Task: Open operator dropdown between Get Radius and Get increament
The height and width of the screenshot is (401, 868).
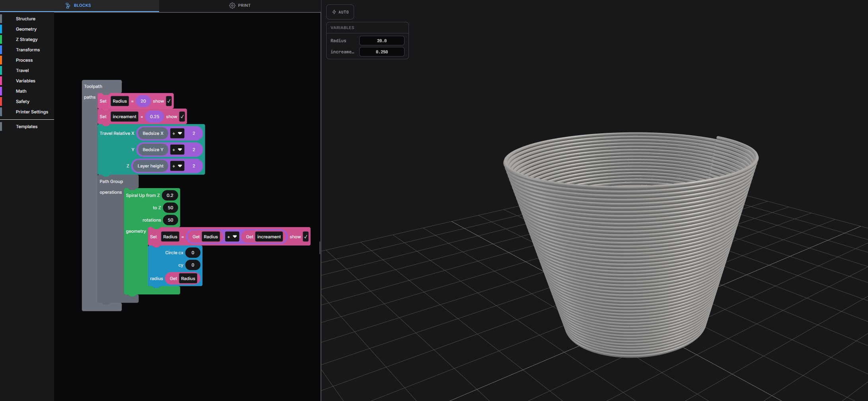Action: pyautogui.click(x=232, y=236)
